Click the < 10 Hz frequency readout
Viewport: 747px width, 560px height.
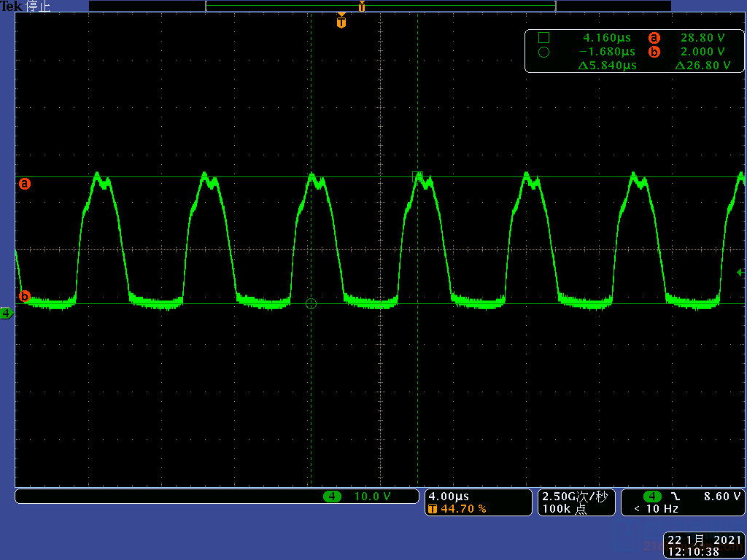coord(656,508)
